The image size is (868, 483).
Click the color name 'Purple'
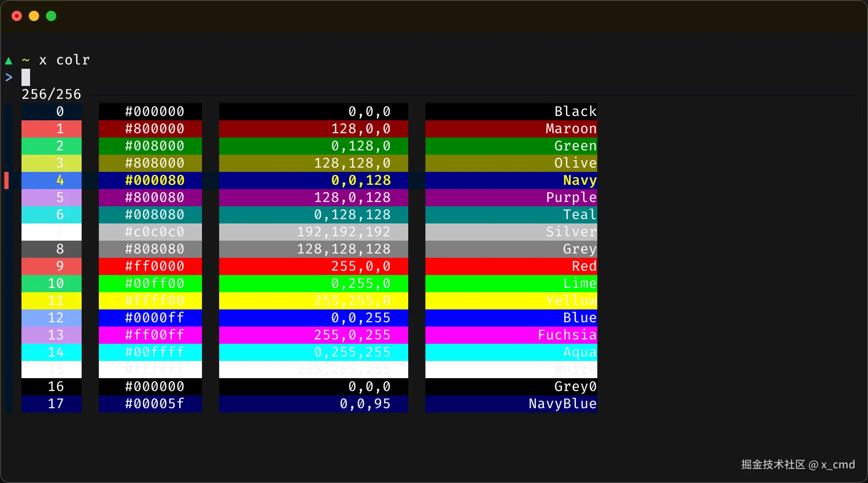(572, 198)
